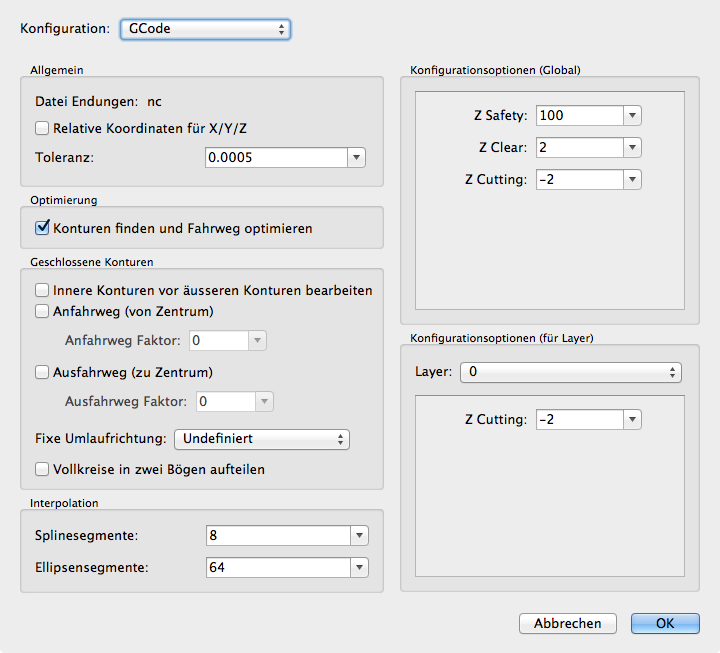Confirm settings with the OK button
This screenshot has width=720, height=653.
click(665, 623)
